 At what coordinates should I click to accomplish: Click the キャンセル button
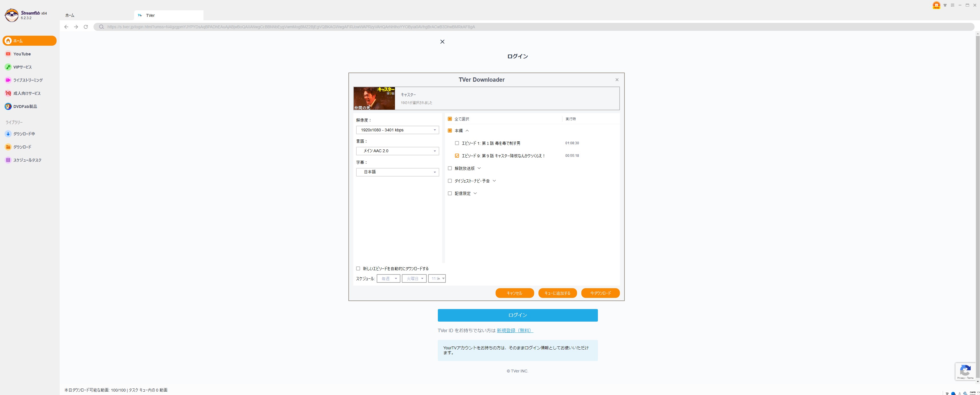(514, 293)
